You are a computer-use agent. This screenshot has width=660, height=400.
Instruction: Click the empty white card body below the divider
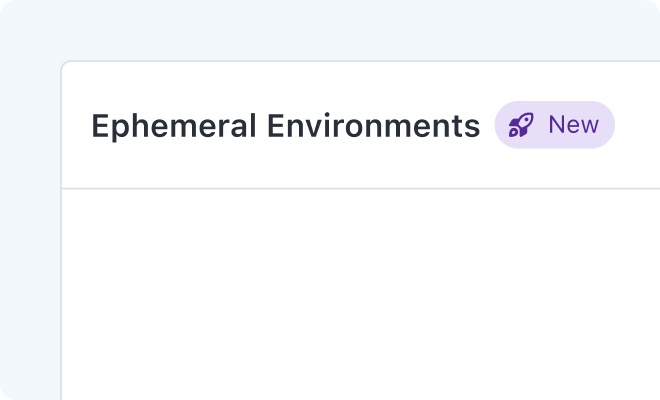click(x=361, y=295)
